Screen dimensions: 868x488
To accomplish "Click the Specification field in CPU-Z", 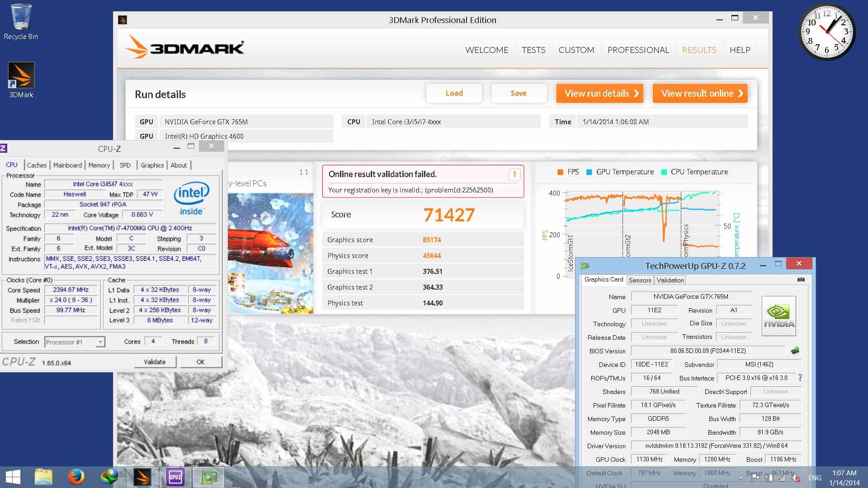I will 130,228.
